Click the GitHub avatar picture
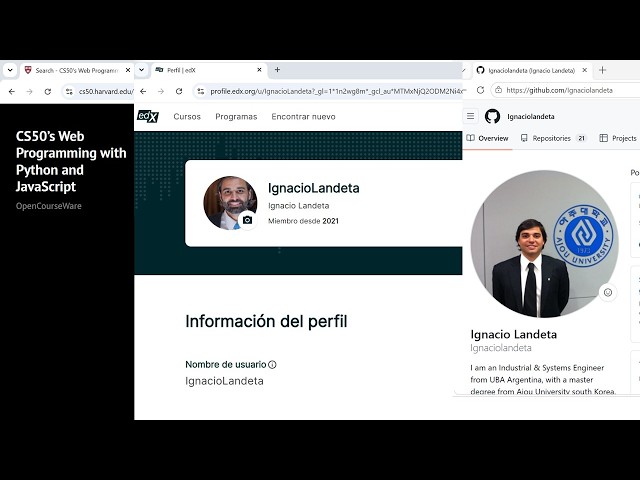This screenshot has height=480, width=640. click(x=544, y=244)
